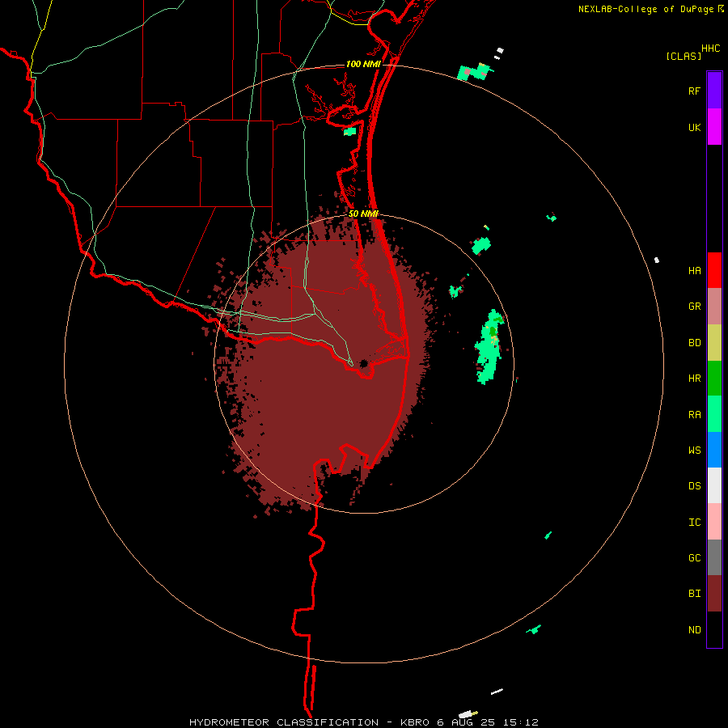Click the BD legend label
Image resolution: width=728 pixels, height=728 pixels.
tap(694, 343)
